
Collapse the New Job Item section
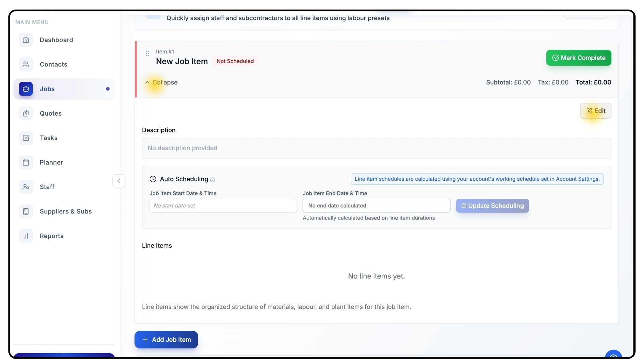pos(161,82)
